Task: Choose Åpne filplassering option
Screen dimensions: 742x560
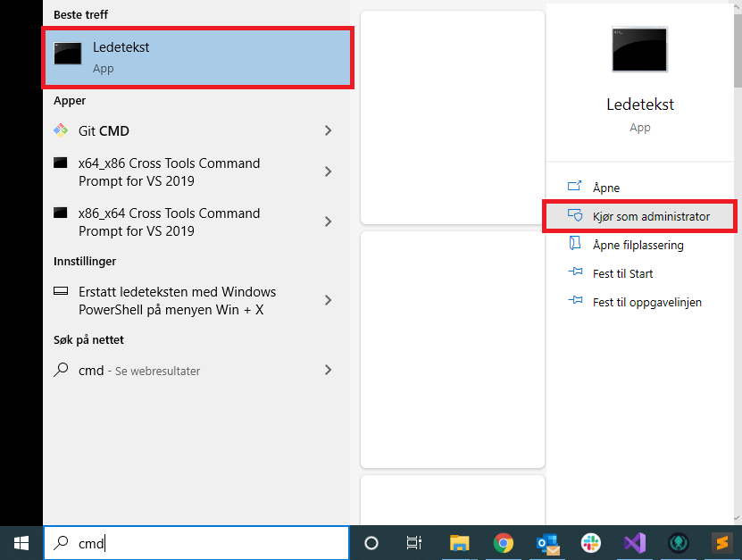Action: point(639,245)
